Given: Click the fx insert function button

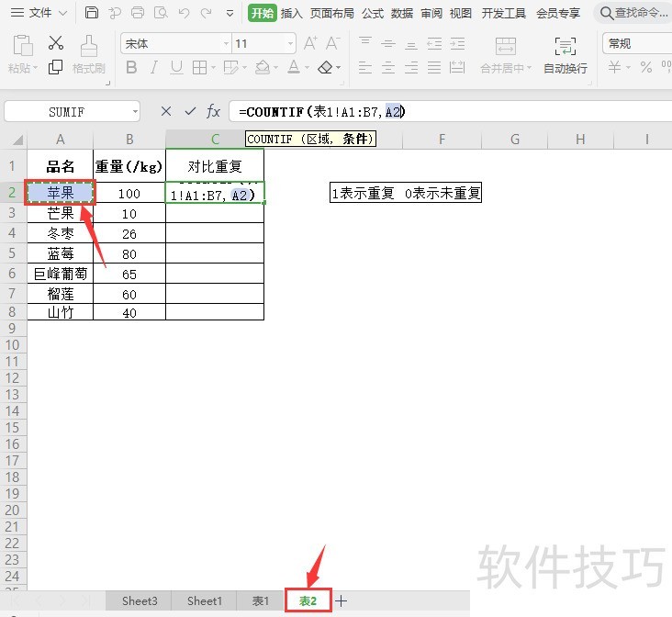Looking at the screenshot, I should pos(213,112).
